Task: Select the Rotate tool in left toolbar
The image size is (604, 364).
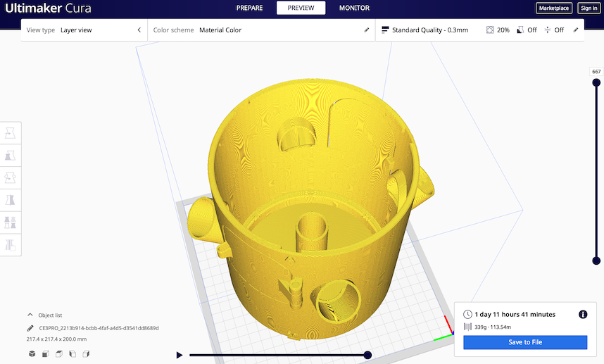Action: (10, 177)
